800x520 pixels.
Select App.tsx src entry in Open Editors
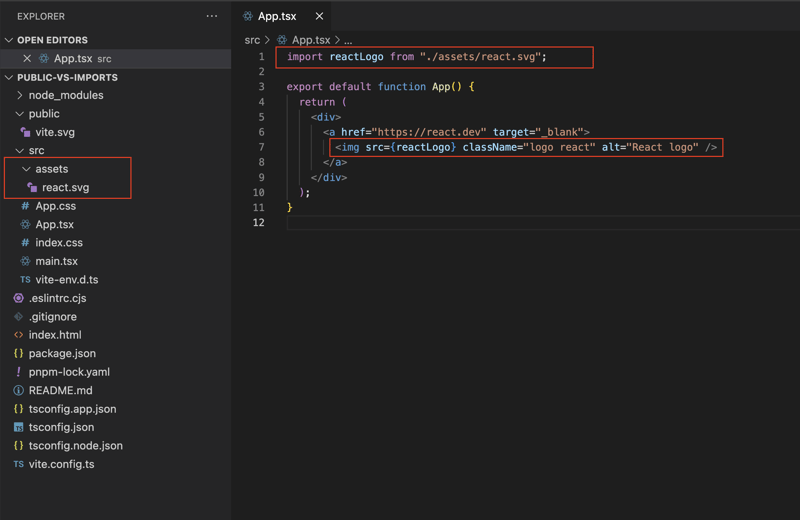[115, 59]
